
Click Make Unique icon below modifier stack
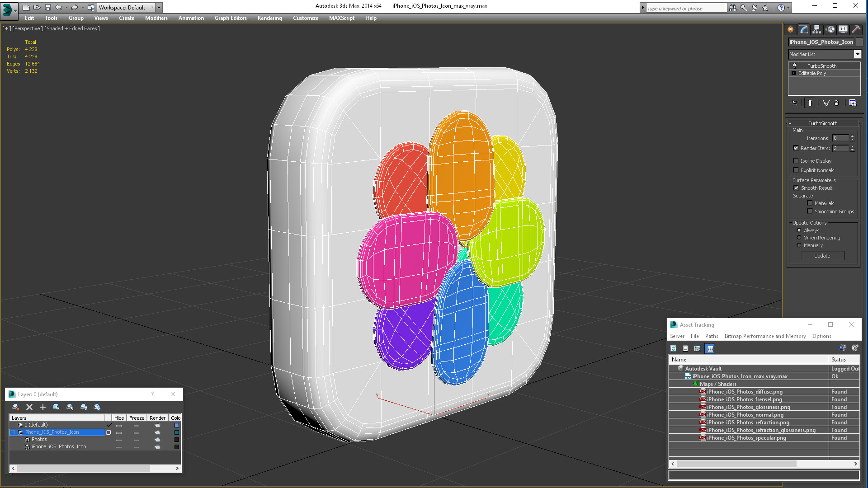tap(826, 103)
